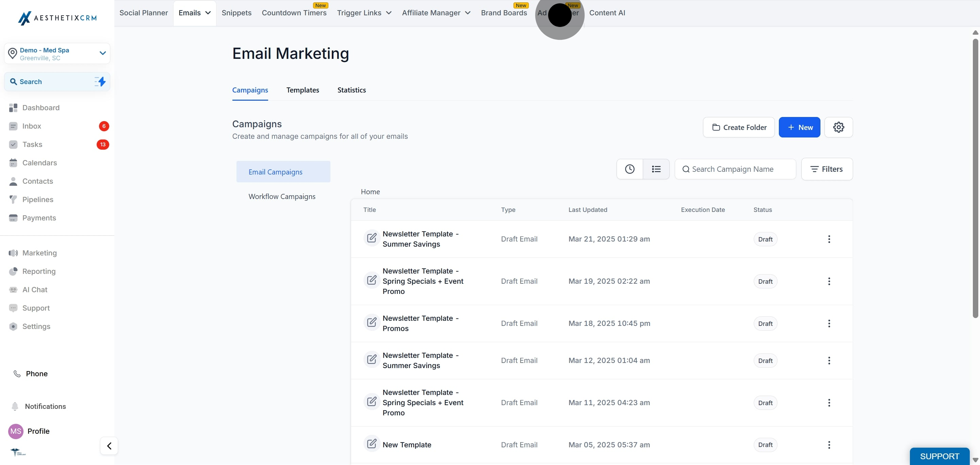Select Workflow Campaigns in side list

282,197
